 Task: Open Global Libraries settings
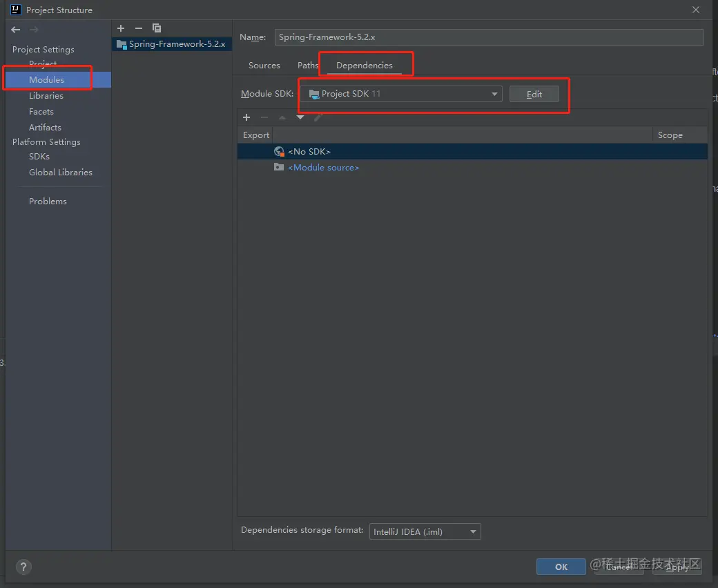(61, 173)
